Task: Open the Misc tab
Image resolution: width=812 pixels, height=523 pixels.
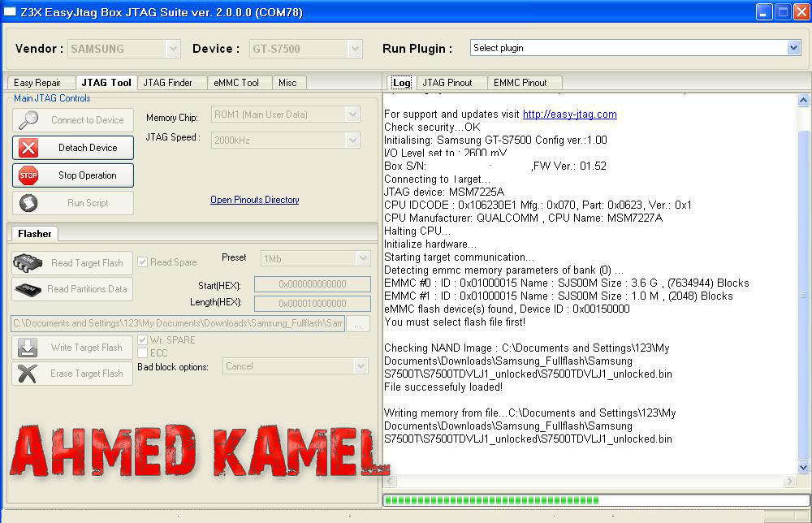Action: (x=287, y=83)
